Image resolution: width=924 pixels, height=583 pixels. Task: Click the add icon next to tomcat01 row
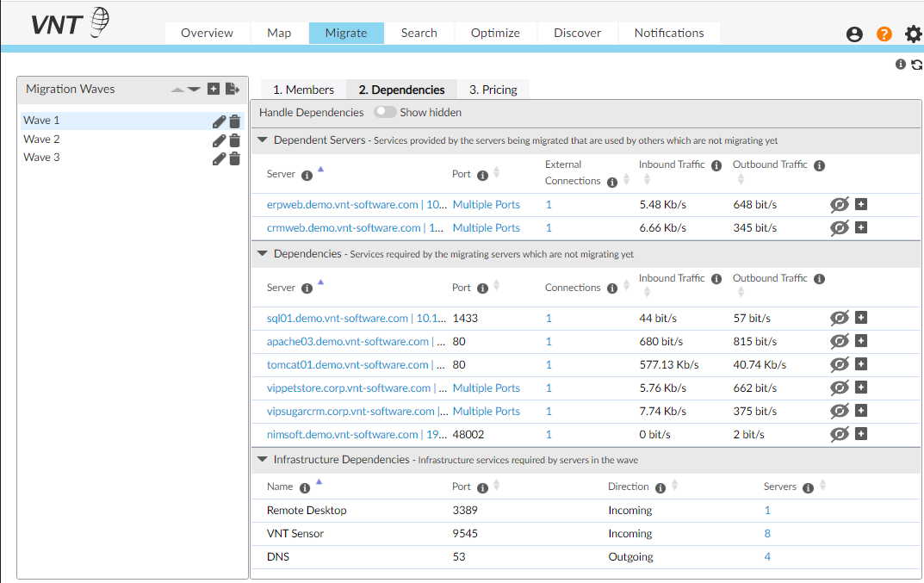coord(861,364)
